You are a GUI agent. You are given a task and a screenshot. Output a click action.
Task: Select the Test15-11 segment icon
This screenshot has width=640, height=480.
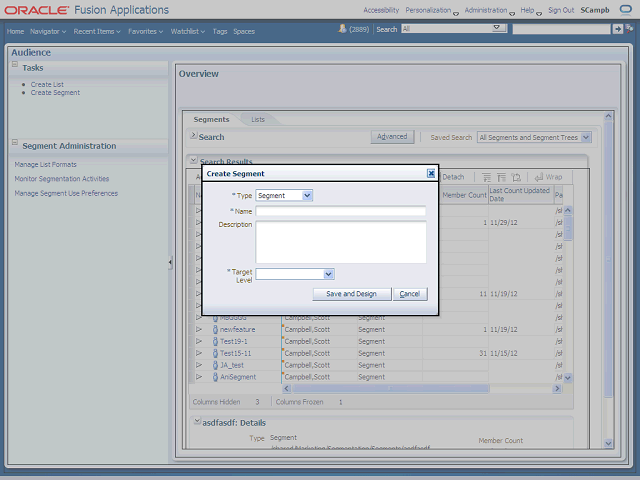(215, 353)
